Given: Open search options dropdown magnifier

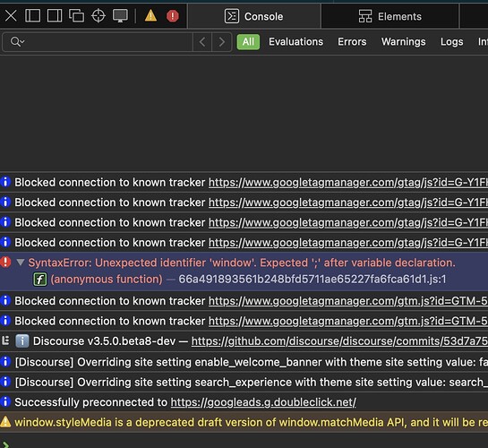Looking at the screenshot, I should coord(17,41).
